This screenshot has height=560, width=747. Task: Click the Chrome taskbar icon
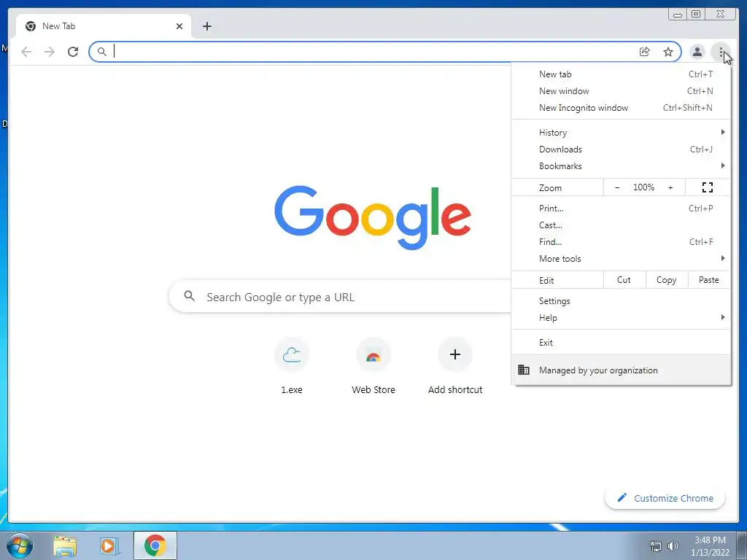(x=155, y=545)
